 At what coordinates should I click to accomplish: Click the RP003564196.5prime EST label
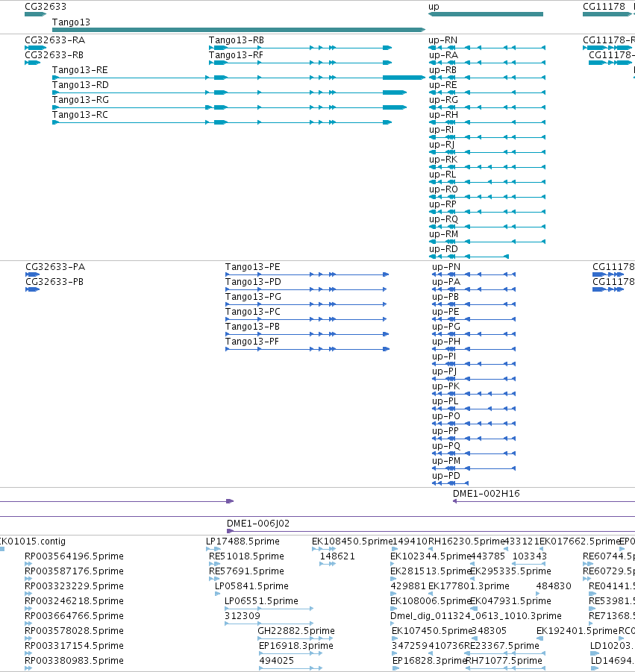[x=74, y=556]
